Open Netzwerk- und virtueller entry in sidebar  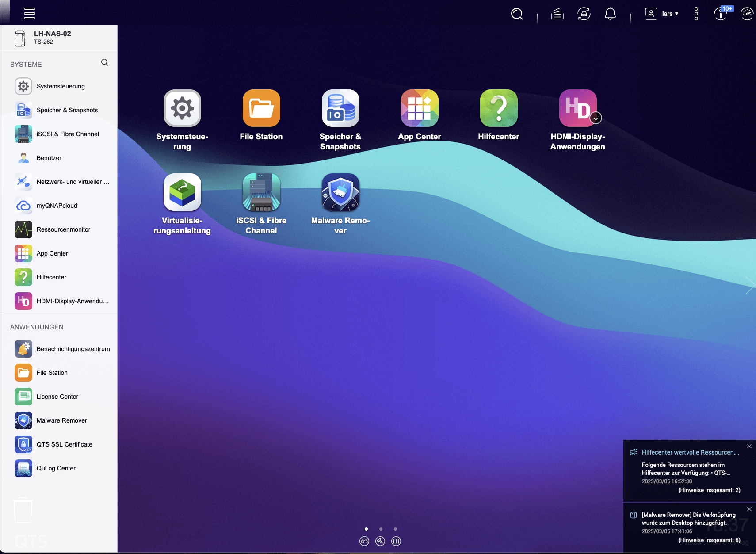(x=59, y=182)
